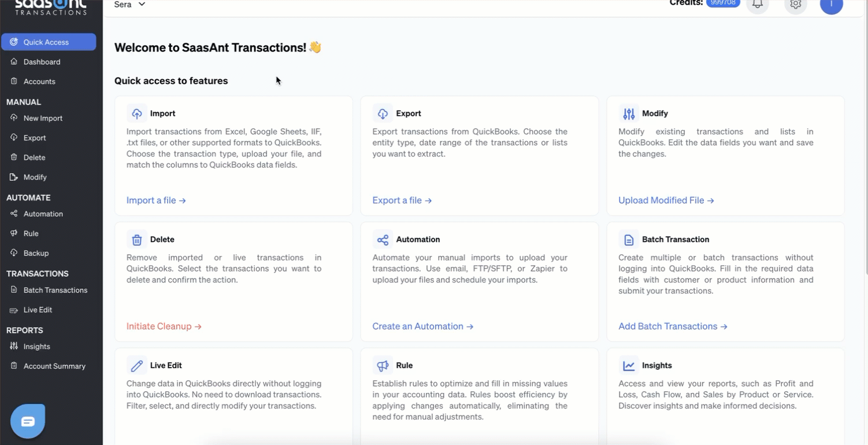Screen dimensions: 868x445
Task: Open the user profile avatar
Action: pyautogui.click(x=832, y=4)
